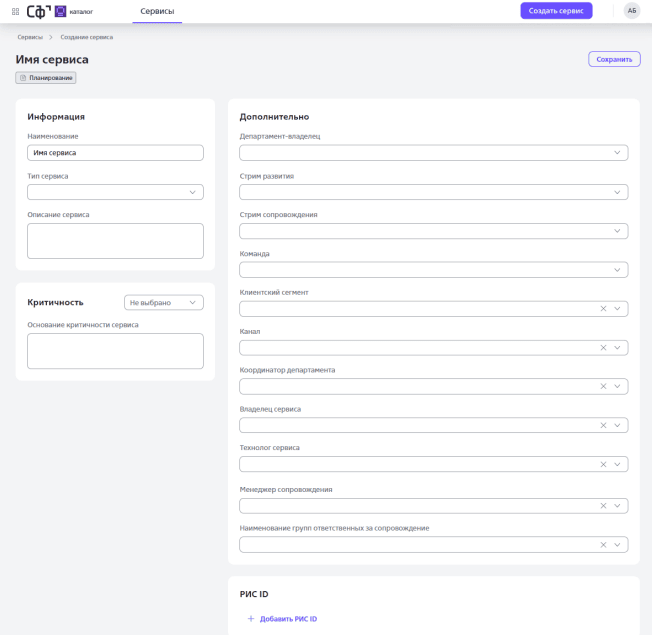Screen dimensions: 652x635
Task: Open the Критичность 'Не выбрано' dropdown
Action: click(x=164, y=302)
